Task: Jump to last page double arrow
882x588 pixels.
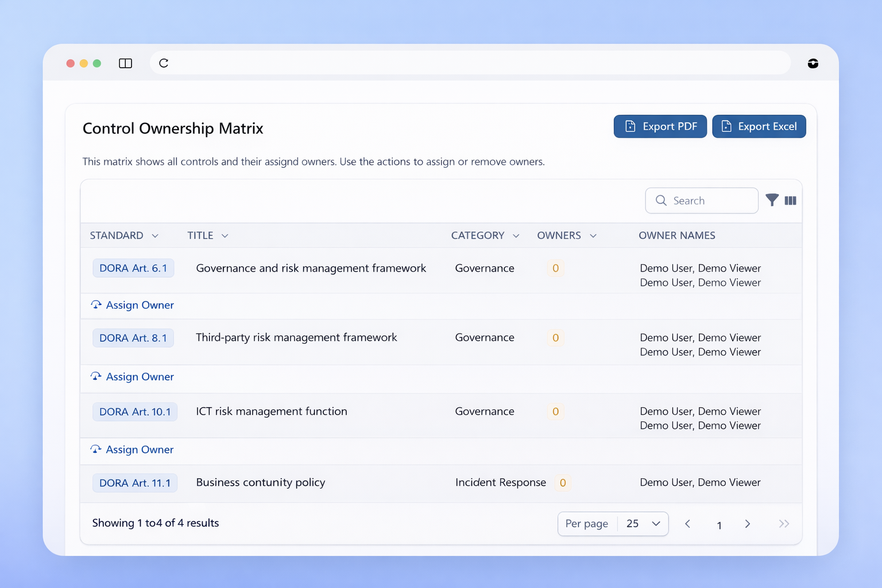Action: [784, 524]
